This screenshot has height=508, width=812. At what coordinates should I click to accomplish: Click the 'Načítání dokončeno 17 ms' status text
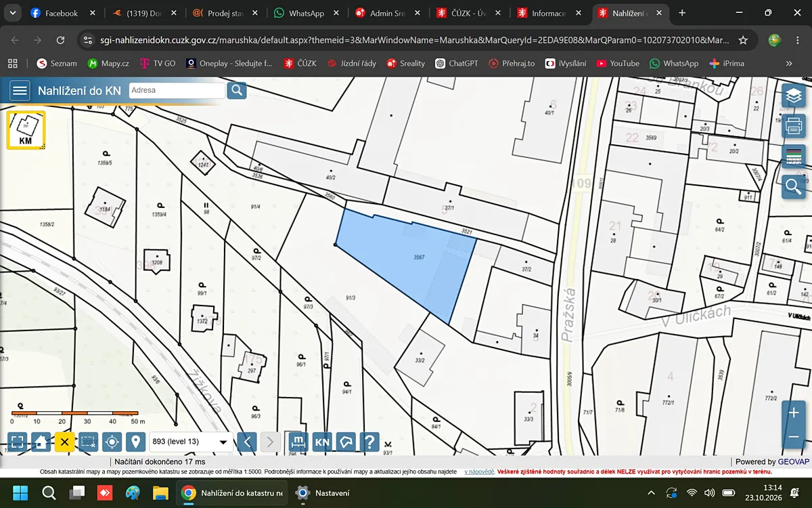pyautogui.click(x=160, y=461)
